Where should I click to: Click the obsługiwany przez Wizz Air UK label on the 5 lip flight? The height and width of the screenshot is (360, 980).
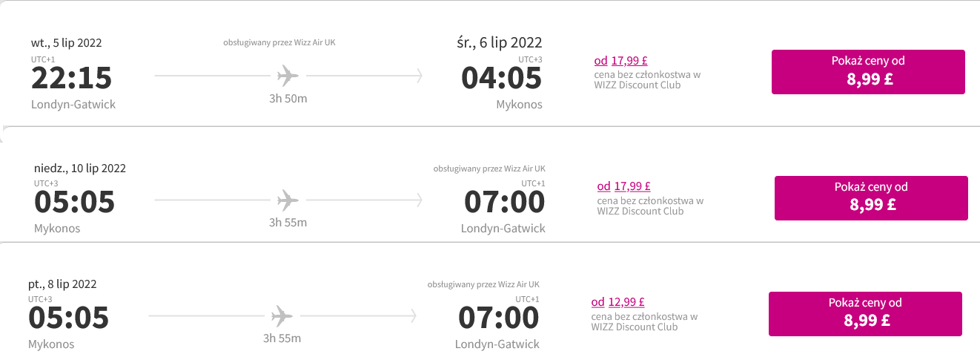click(x=279, y=42)
